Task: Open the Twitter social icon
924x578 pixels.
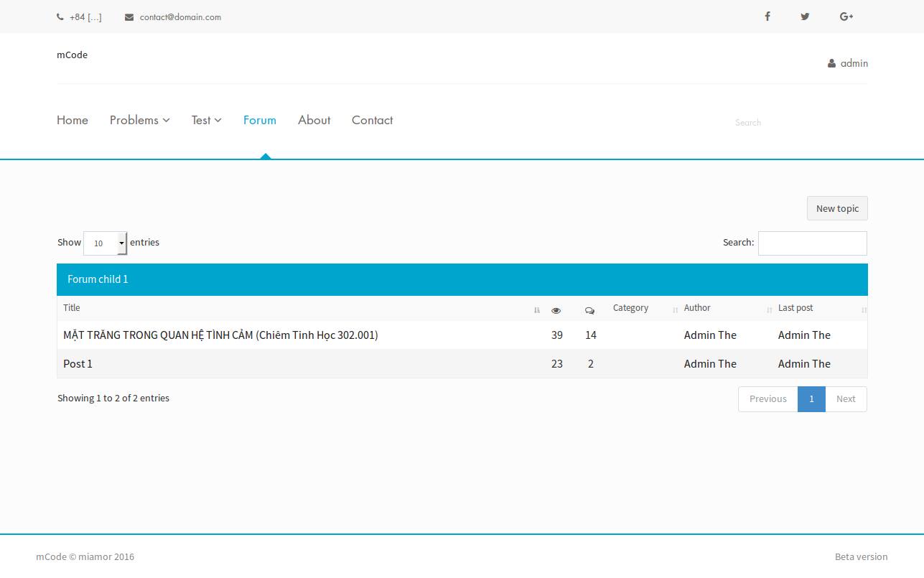Action: (805, 17)
